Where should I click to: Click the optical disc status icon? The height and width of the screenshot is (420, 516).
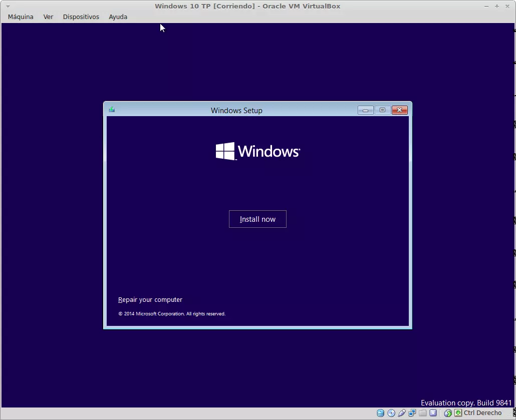391,413
